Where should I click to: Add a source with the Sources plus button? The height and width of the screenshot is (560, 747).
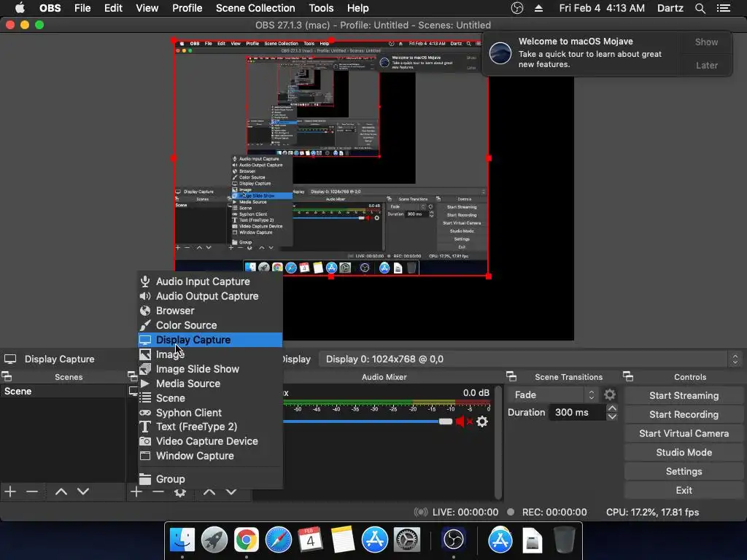pos(136,492)
